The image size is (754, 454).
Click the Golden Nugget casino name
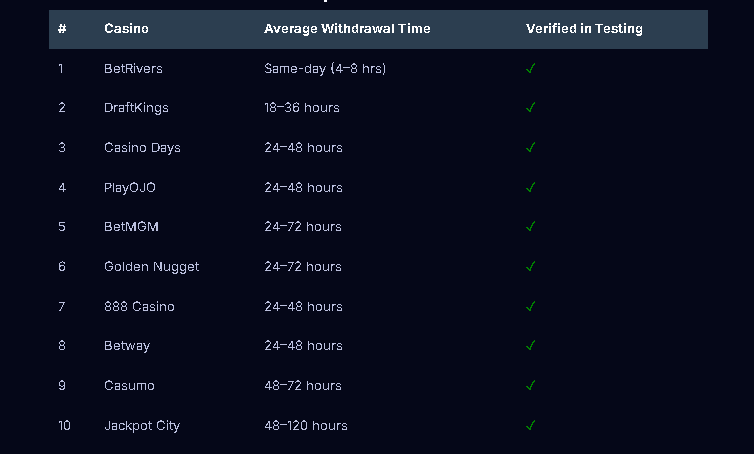click(x=151, y=267)
